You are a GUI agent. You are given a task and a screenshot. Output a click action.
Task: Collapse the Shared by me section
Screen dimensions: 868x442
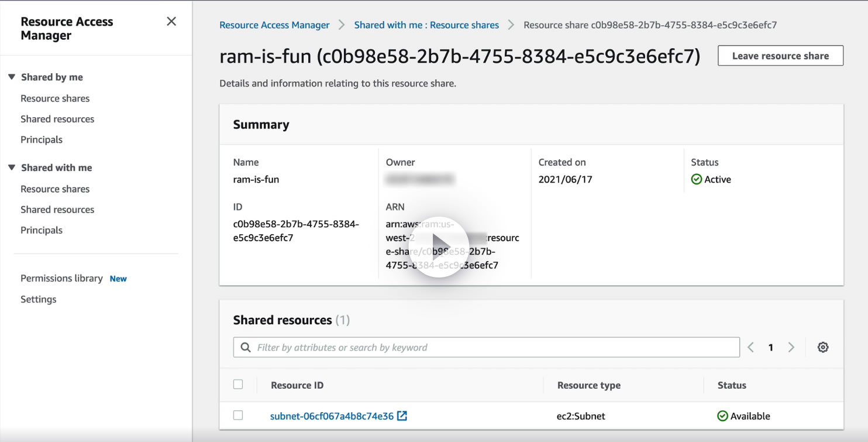coord(12,77)
